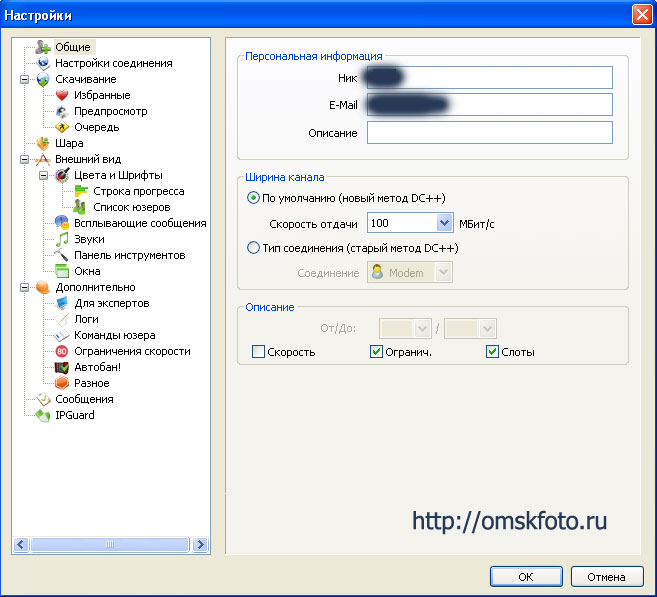The height and width of the screenshot is (597, 657).
Task: Click the IPGuard icon in tree
Action: [43, 415]
